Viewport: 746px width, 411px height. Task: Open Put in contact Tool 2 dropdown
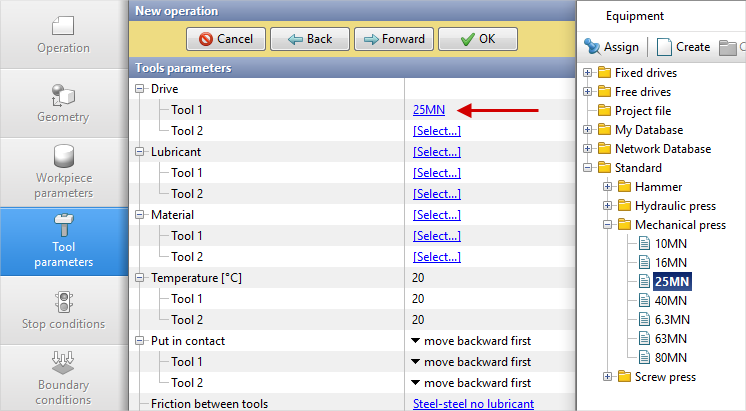pos(471,383)
